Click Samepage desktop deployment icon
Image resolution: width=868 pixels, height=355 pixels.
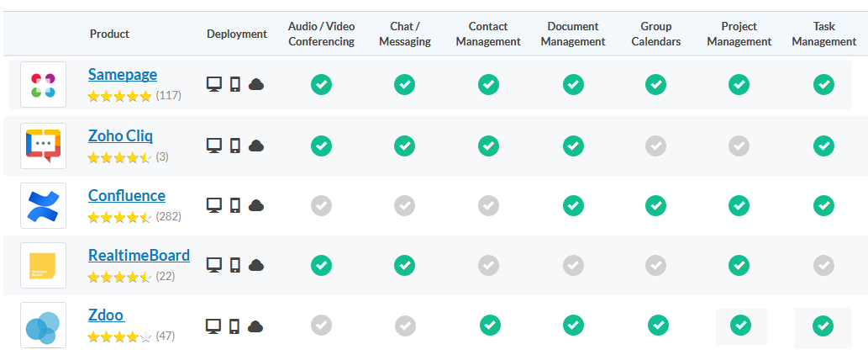[x=214, y=85]
